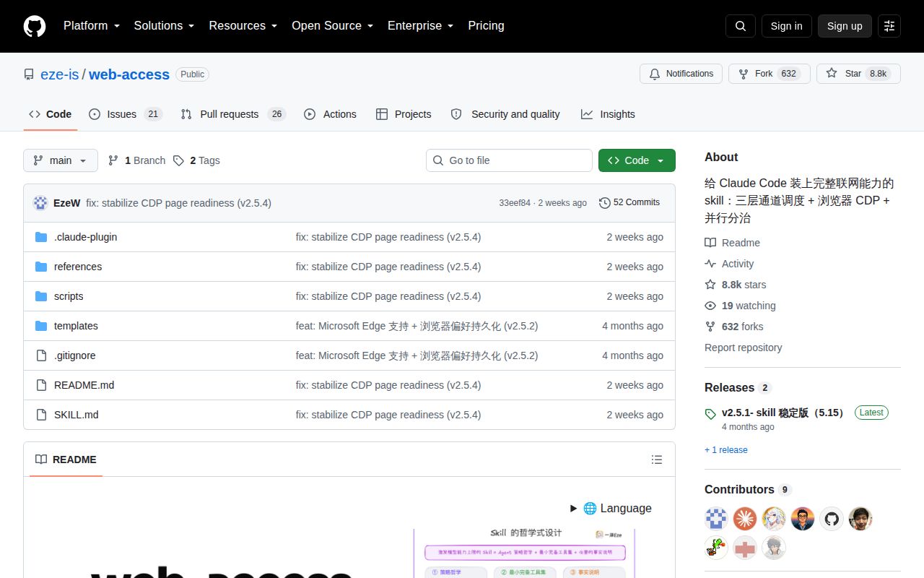This screenshot has width=924, height=578.
Task: Open the Pricing page
Action: (486, 26)
